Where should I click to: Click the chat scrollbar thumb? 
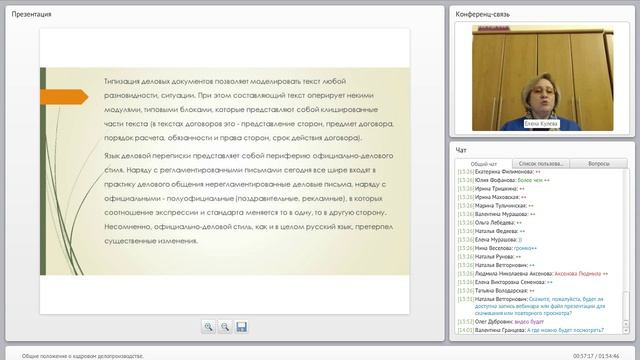pyautogui.click(x=626, y=306)
